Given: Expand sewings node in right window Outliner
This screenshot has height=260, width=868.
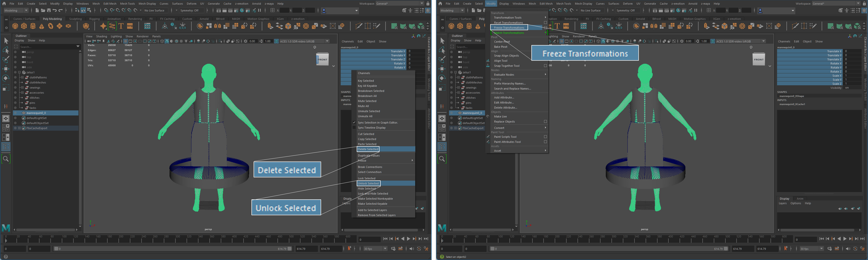Looking at the screenshot, I should (459, 87).
